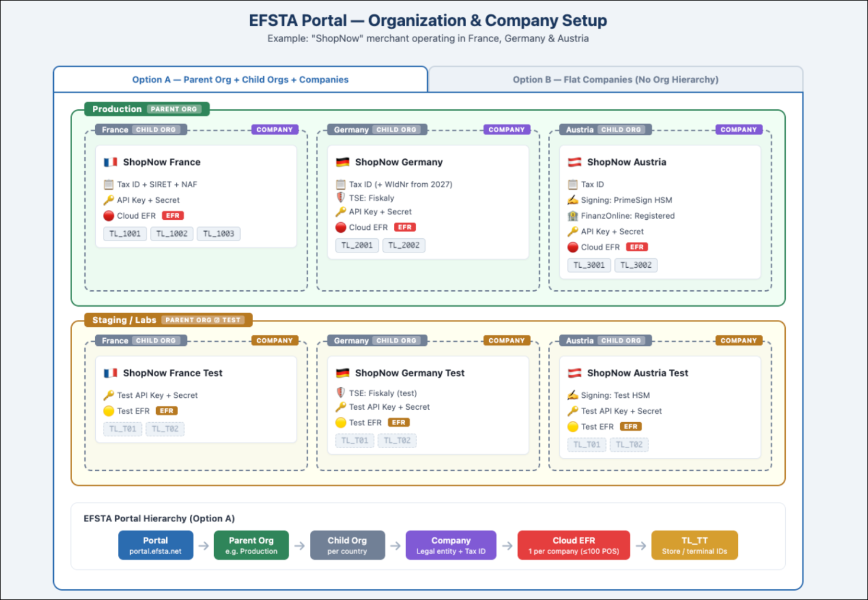
Task: Click the notepad icon by Tax ID + SIRET + NAF
Action: coord(109,184)
